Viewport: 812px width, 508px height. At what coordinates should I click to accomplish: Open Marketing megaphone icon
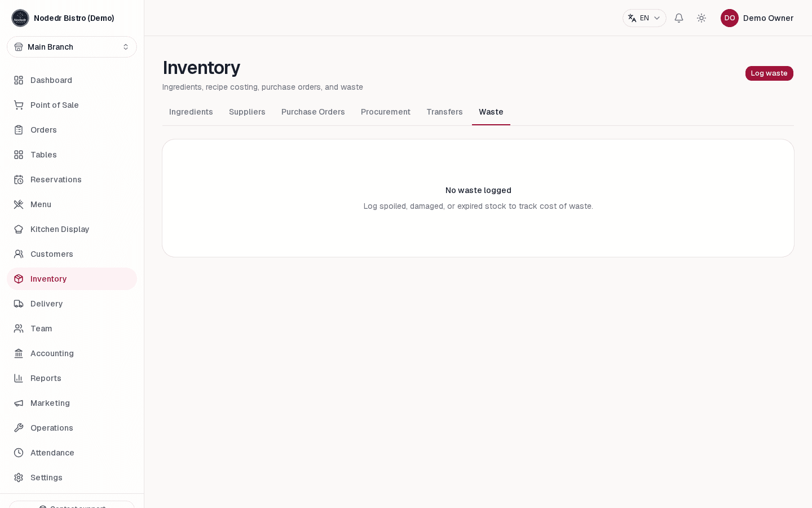(x=19, y=403)
